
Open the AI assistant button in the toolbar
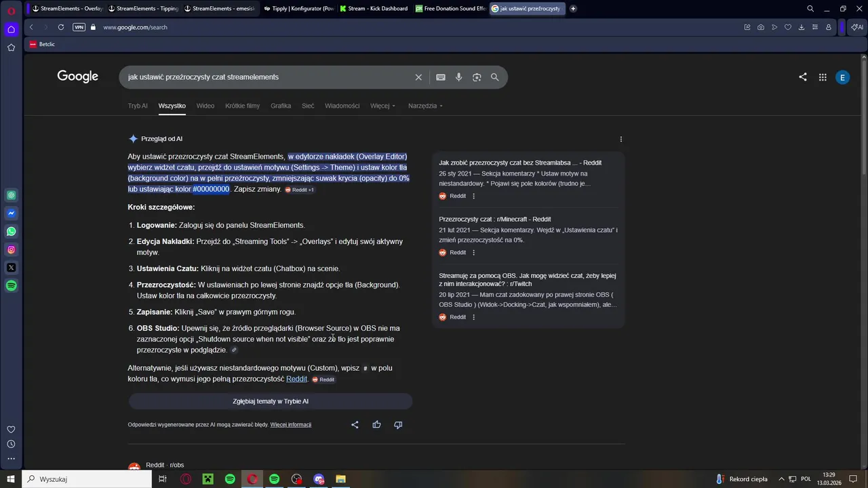856,27
